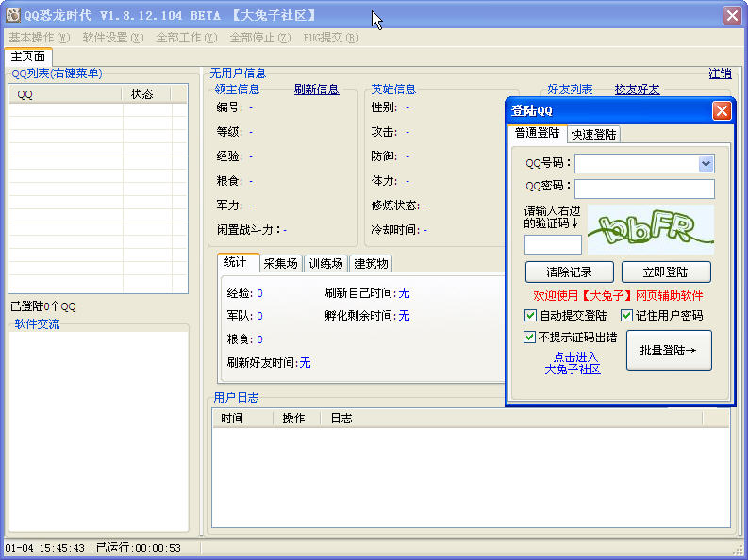Screen dimensions: 748x560
Task: Click the app icon in the title bar
Action: 13,15
